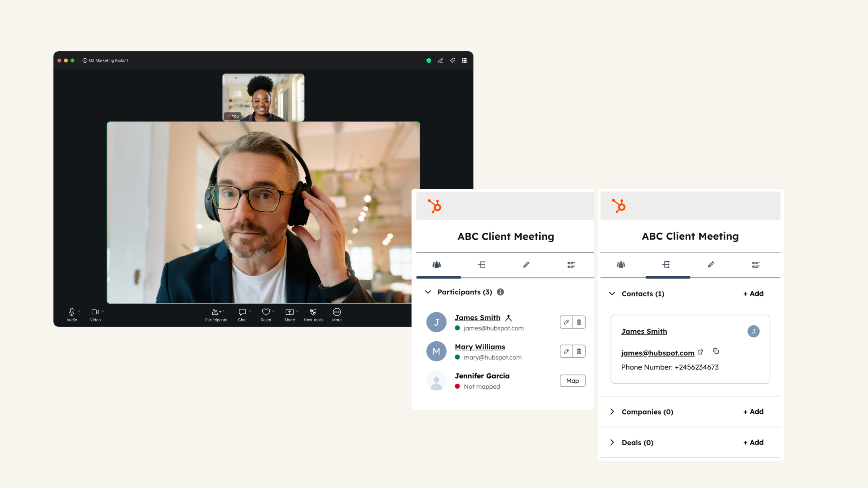Image resolution: width=868 pixels, height=488 pixels.
Task: Click the green security shield icon
Action: [429, 60]
